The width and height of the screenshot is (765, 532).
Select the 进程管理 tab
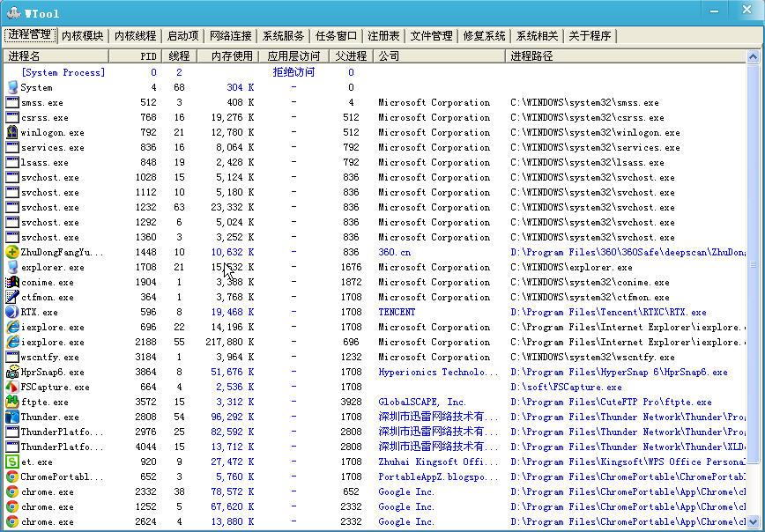pyautogui.click(x=29, y=34)
